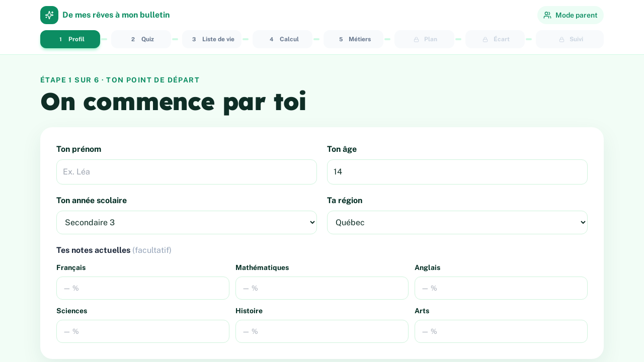The height and width of the screenshot is (362, 644).
Task: Click the sparkle logo icon
Action: [49, 15]
